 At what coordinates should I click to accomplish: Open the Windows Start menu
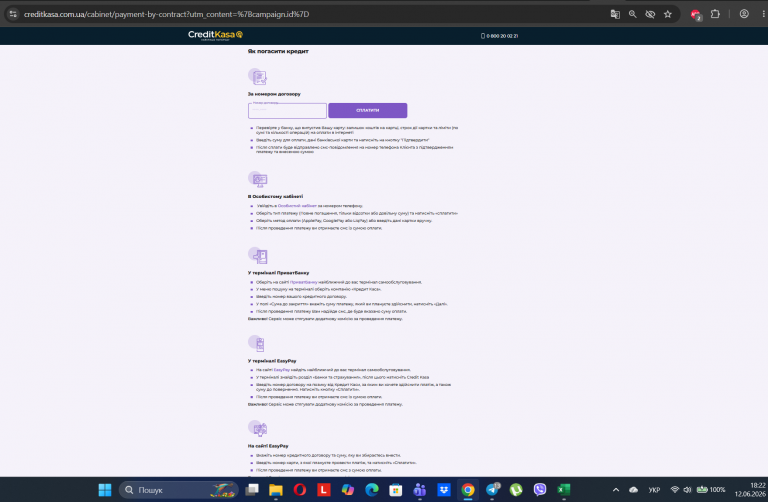pos(105,490)
